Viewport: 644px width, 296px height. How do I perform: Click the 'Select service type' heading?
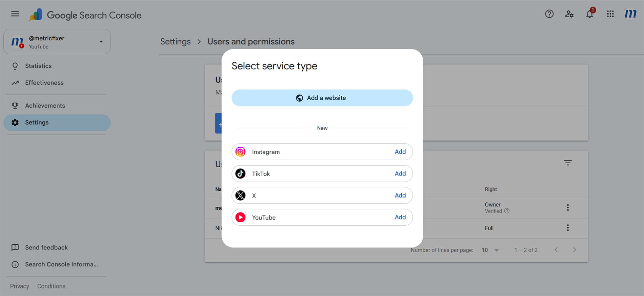tap(274, 66)
